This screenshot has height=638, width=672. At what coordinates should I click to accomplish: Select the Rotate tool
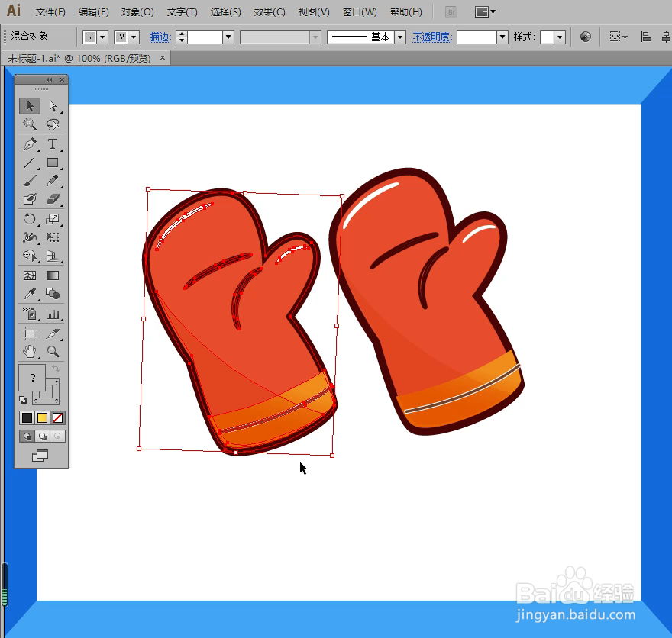30,219
